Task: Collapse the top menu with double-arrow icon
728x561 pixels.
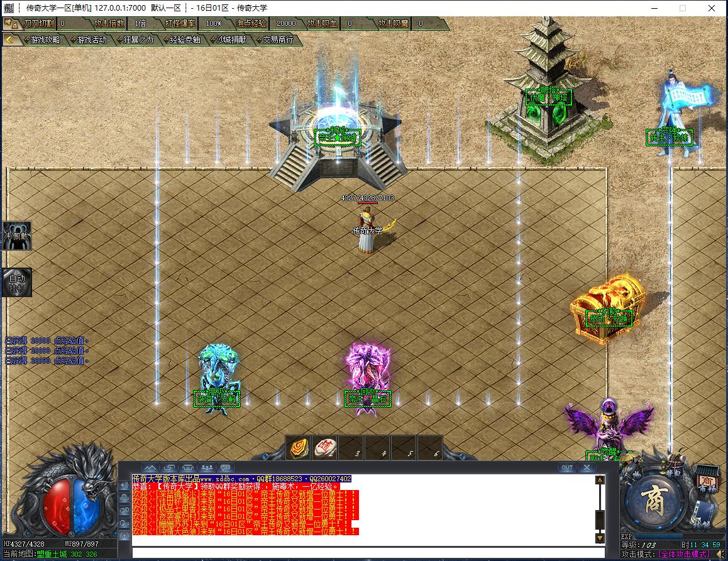Action: (9, 40)
